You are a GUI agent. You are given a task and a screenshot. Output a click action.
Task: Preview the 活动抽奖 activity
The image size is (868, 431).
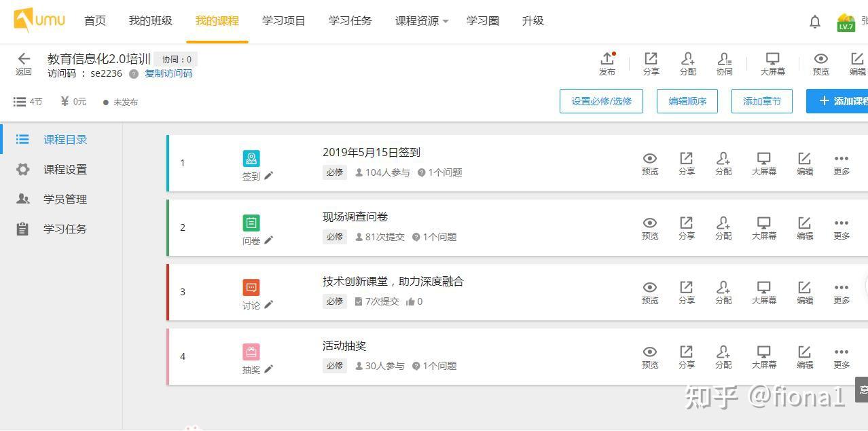point(649,356)
